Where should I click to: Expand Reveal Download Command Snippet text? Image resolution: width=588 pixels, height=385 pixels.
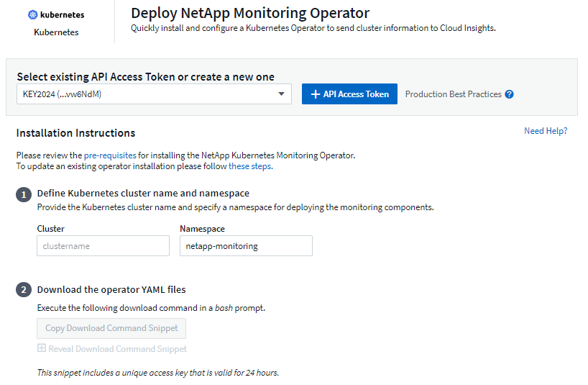pyautogui.click(x=117, y=349)
